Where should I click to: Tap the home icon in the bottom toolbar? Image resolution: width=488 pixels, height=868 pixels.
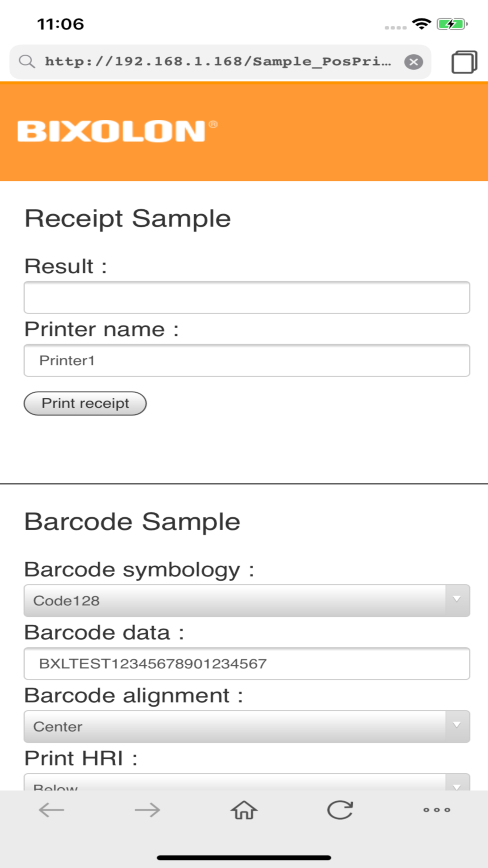click(x=244, y=810)
